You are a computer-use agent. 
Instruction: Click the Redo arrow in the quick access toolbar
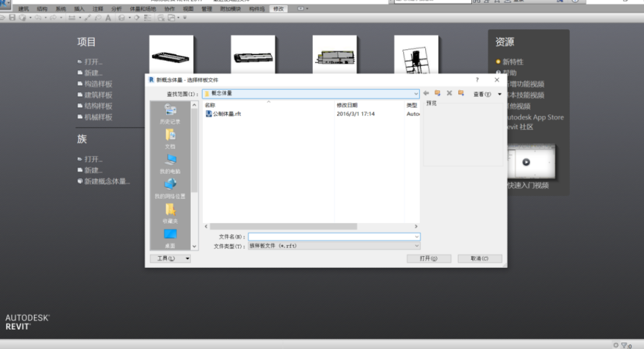(53, 18)
